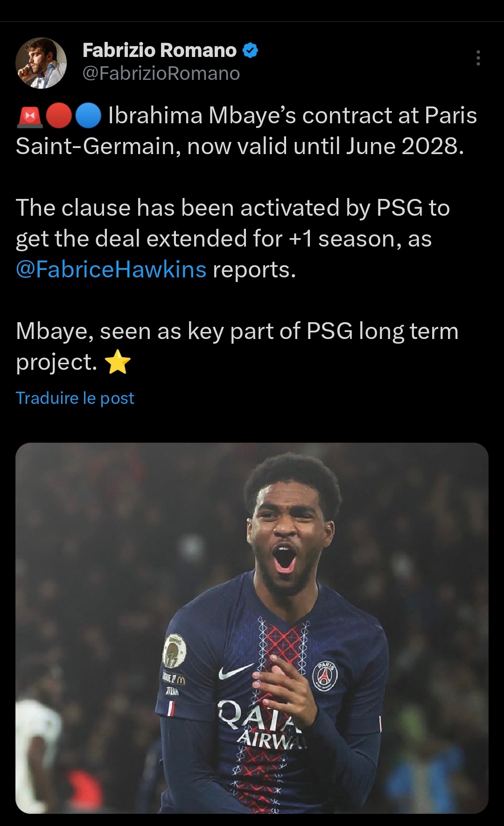The width and height of the screenshot is (504, 826).
Task: Click the PSG crest on the jersey
Action: pos(325,675)
